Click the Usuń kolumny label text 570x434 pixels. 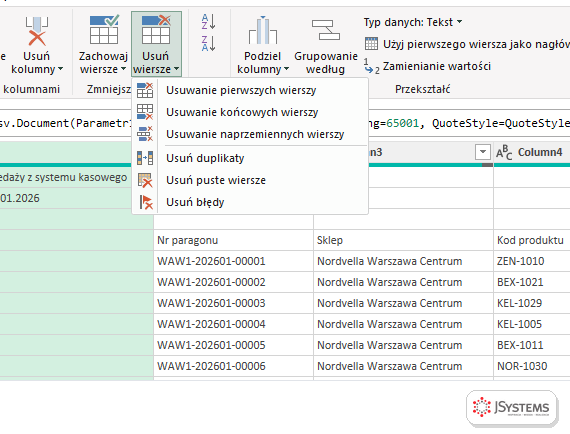coord(37,63)
